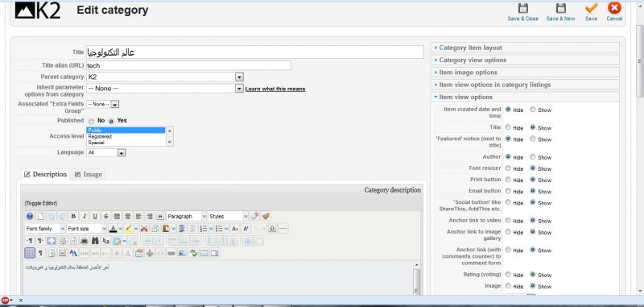Click the printer Print icon
The image size is (644, 307).
pyautogui.click(x=85, y=241)
